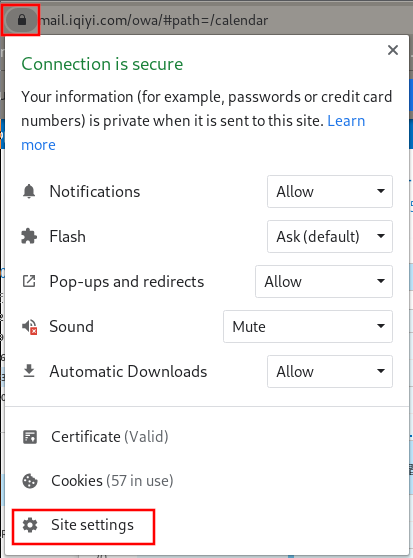
Task: Close the site information popup
Action: pos(393,50)
